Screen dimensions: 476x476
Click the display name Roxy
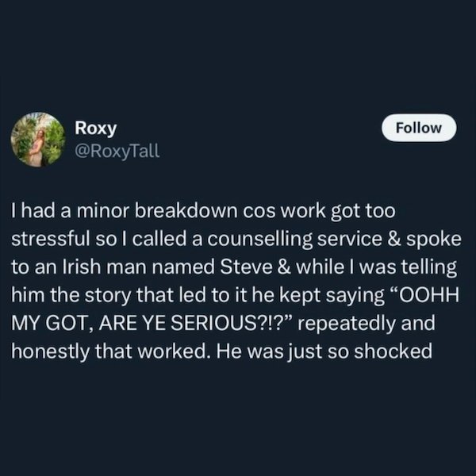pyautogui.click(x=95, y=129)
